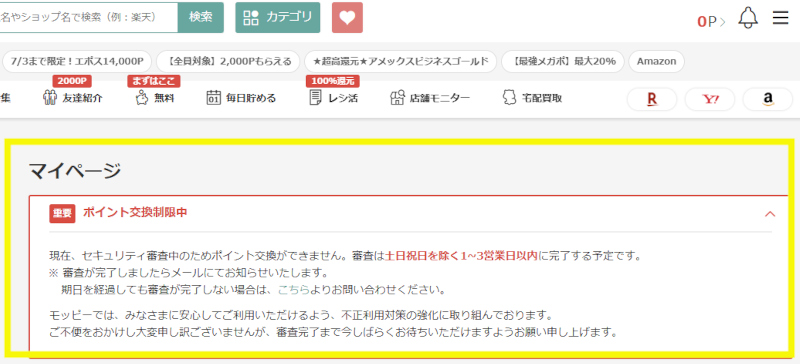
Task: Click the マイページ page heading
Action: point(75,171)
